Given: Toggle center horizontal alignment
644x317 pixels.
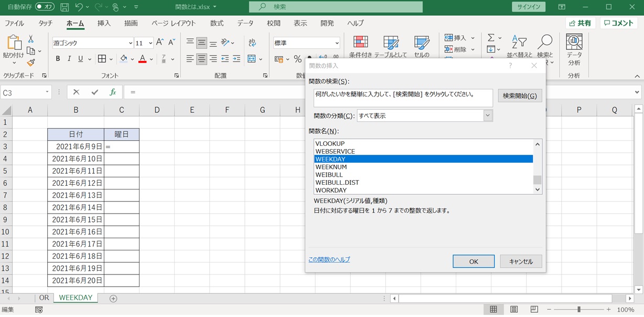Looking at the screenshot, I should tap(201, 59).
